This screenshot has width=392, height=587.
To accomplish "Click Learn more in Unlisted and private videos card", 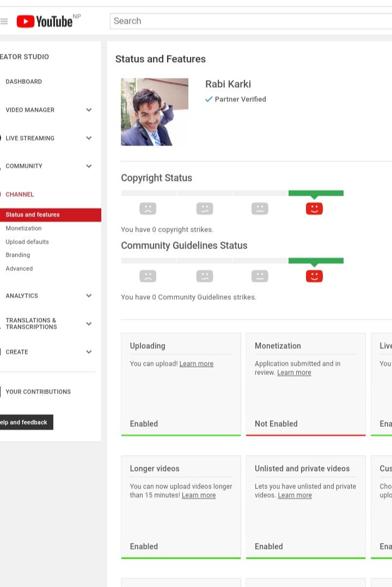I will (295, 495).
